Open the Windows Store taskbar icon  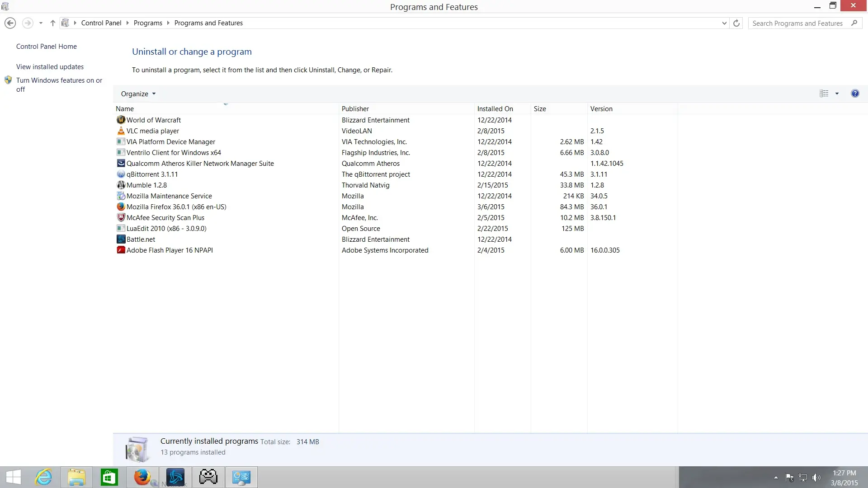click(109, 477)
